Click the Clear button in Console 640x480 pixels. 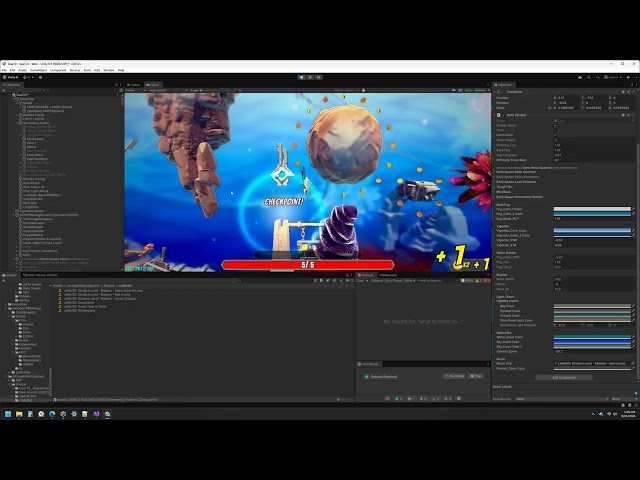(360, 281)
